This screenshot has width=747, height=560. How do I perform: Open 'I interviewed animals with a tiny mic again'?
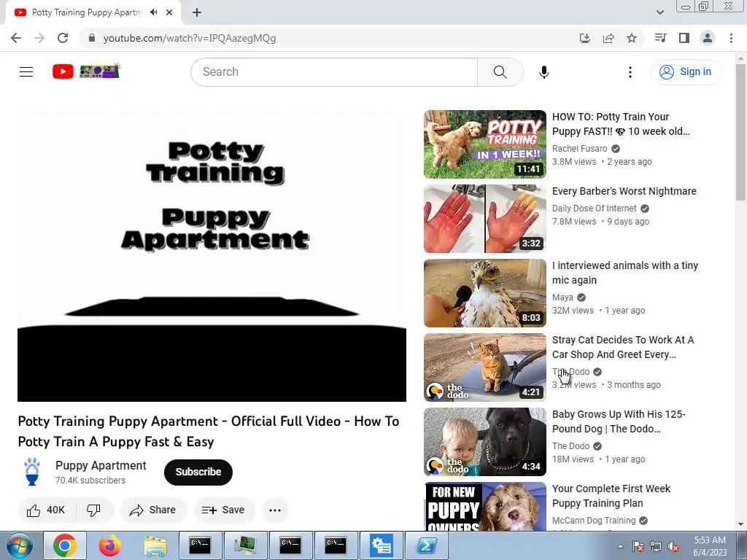pyautogui.click(x=624, y=273)
